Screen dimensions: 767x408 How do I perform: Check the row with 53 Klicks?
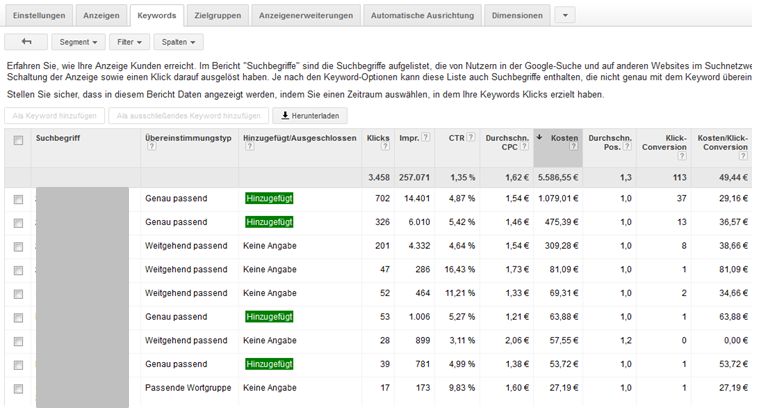(x=18, y=318)
